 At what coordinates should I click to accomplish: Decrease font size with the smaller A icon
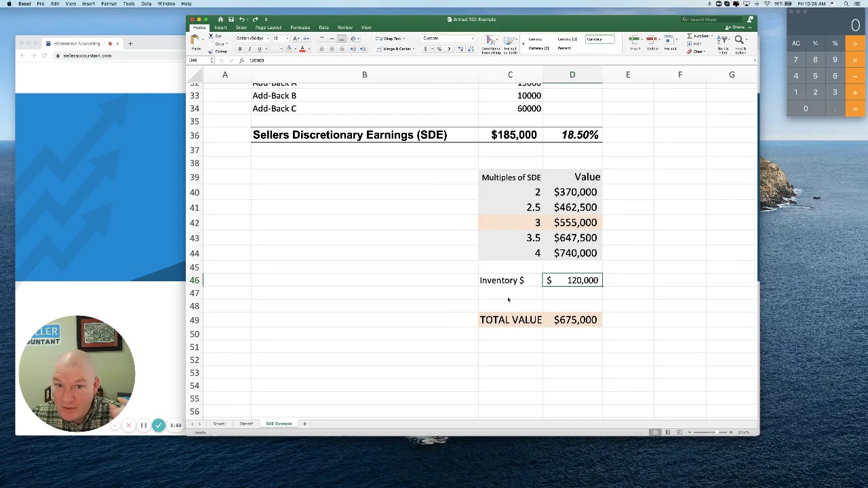click(307, 39)
